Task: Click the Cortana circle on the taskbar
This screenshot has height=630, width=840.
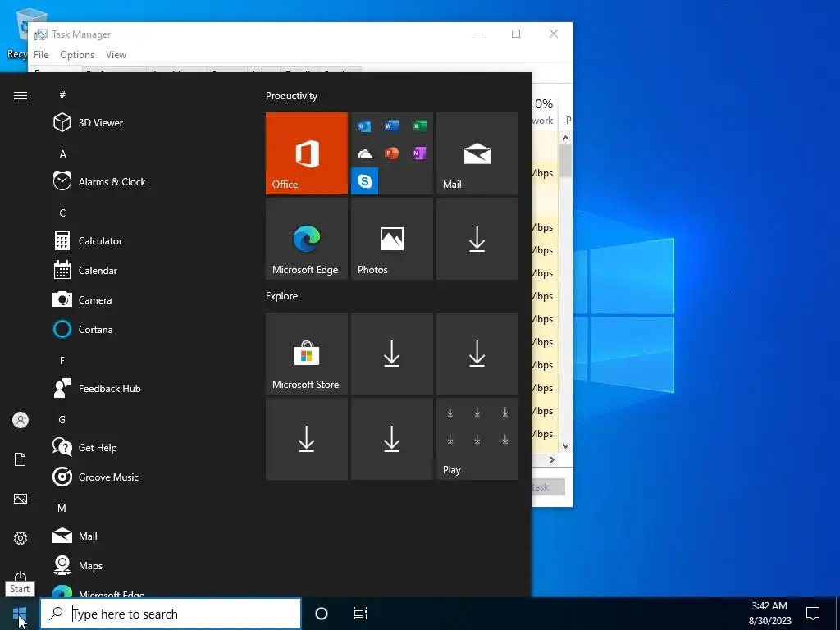Action: 322,614
